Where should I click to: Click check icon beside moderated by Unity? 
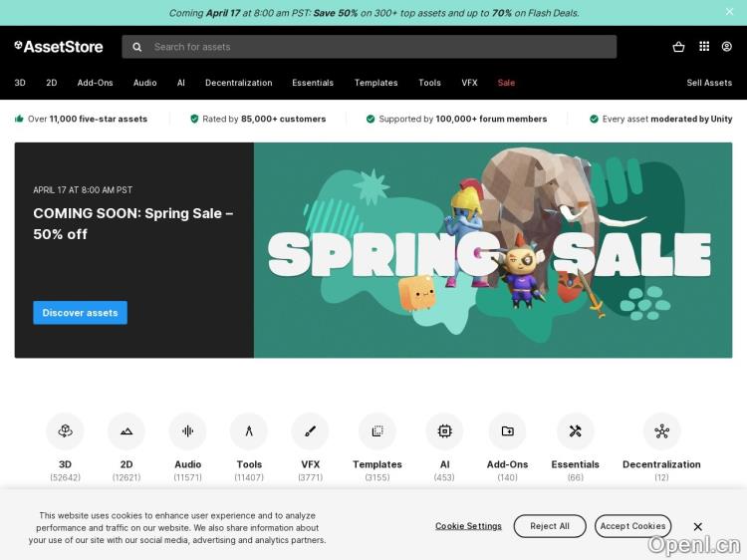(x=594, y=119)
